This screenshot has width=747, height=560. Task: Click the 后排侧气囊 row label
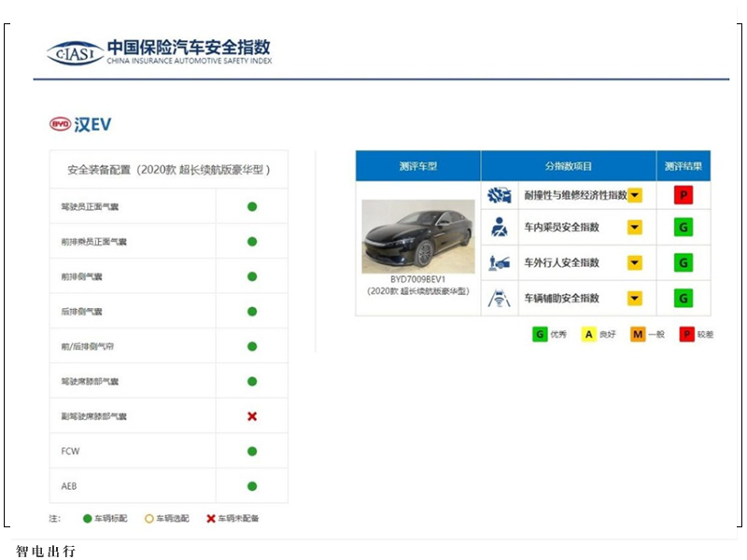click(x=81, y=312)
